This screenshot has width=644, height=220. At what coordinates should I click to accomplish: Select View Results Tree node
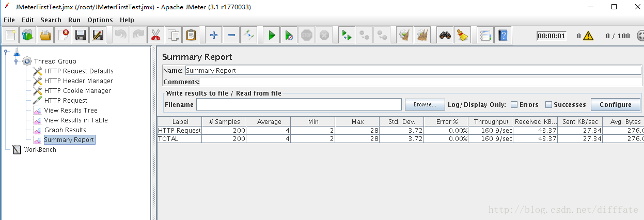[71, 110]
